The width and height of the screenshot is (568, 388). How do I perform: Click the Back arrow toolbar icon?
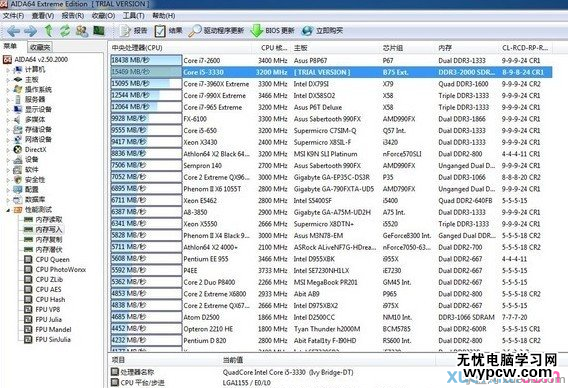(x=13, y=31)
